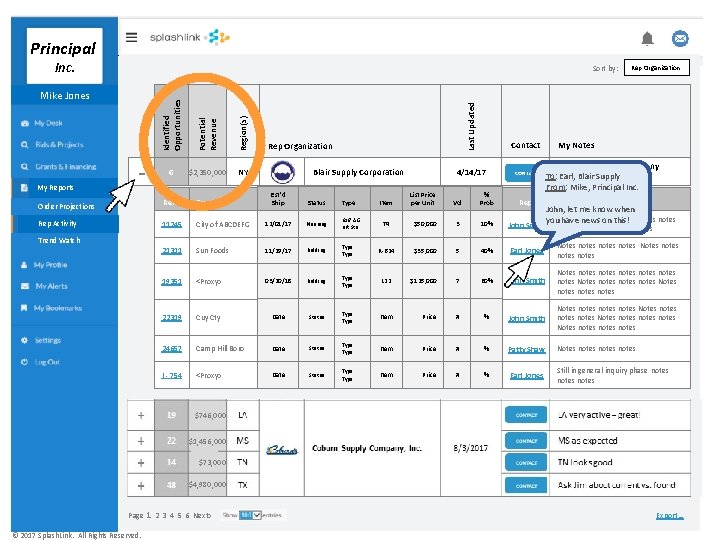
Task: Open the hamburger menu in the header
Action: [132, 37]
